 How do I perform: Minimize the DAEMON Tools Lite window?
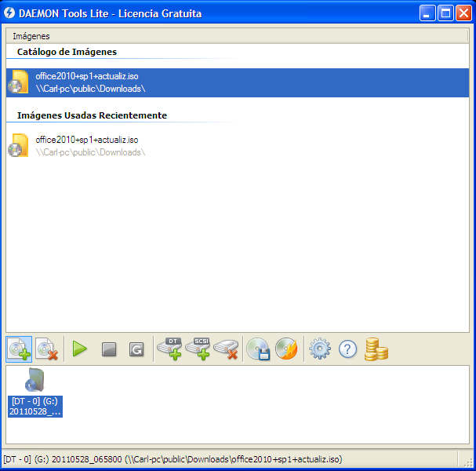click(x=427, y=13)
